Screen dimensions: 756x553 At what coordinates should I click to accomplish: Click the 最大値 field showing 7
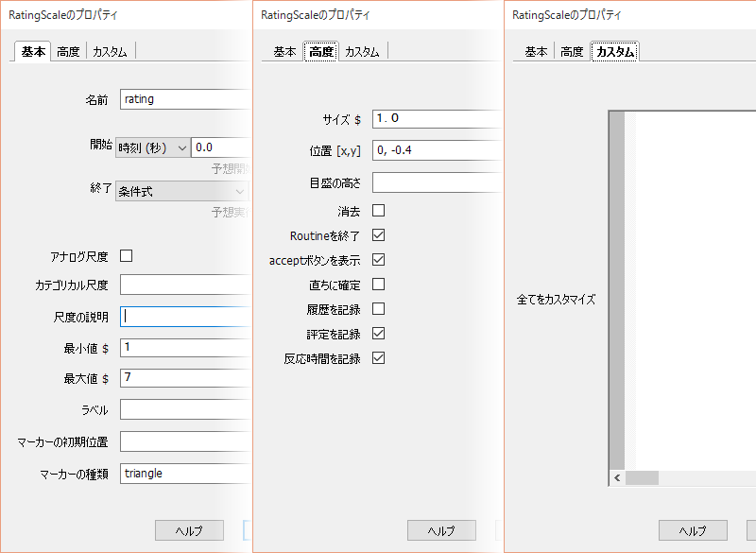click(x=185, y=377)
